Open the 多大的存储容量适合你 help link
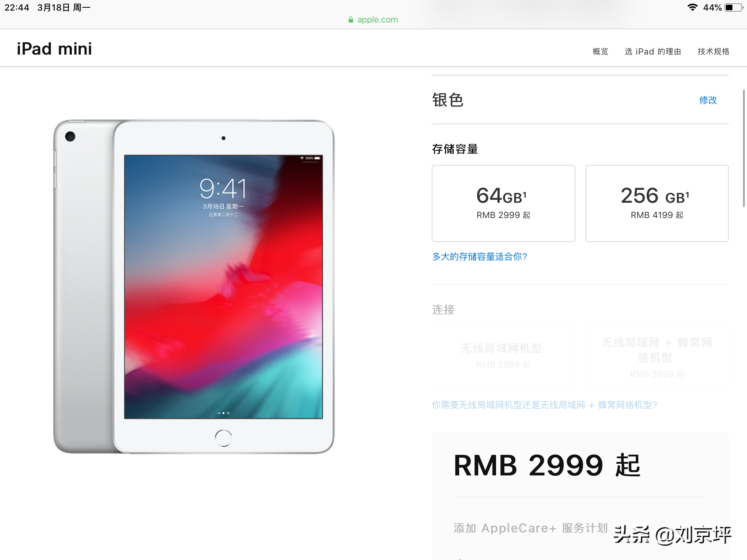This screenshot has height=560, width=747. 480,257
